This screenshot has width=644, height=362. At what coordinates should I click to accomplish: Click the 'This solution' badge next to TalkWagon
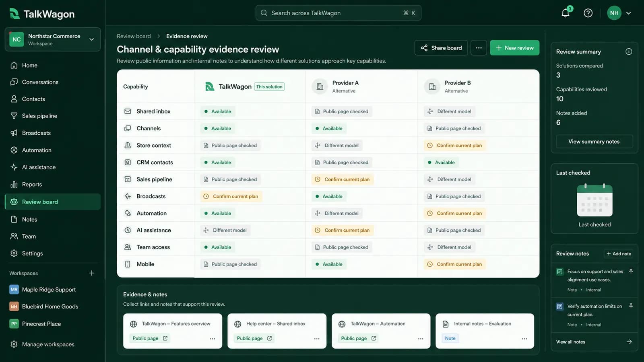(269, 86)
